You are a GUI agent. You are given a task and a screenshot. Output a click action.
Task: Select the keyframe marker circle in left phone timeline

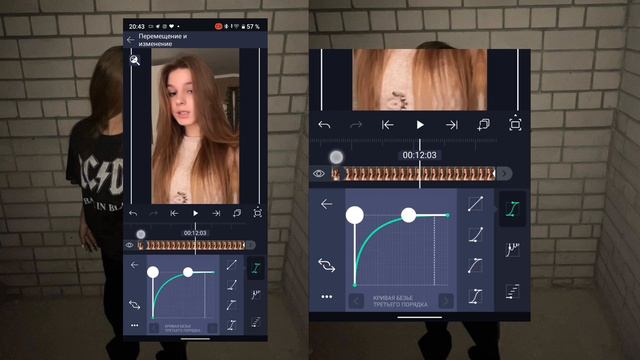[x=141, y=234]
